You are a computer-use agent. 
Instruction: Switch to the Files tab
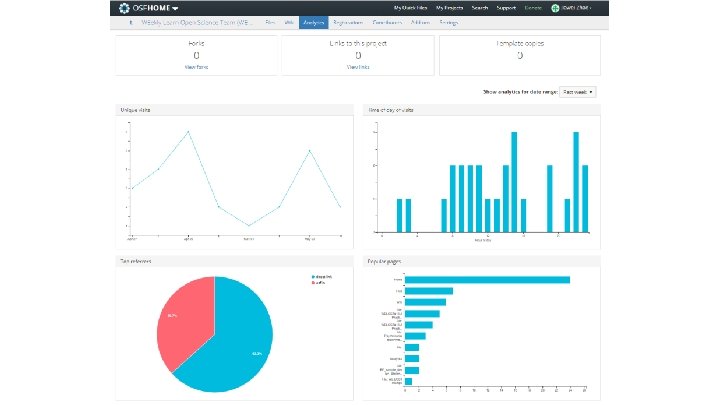click(270, 22)
